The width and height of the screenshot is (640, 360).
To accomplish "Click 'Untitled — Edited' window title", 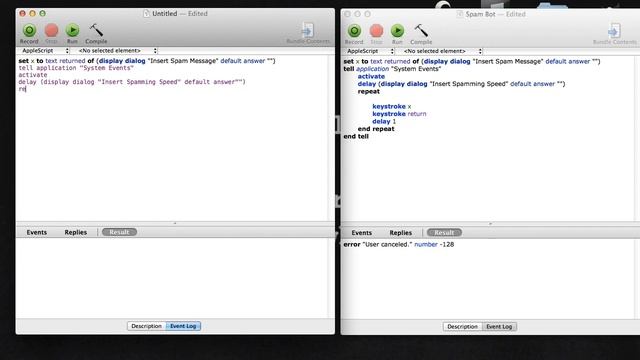I will tap(180, 13).
